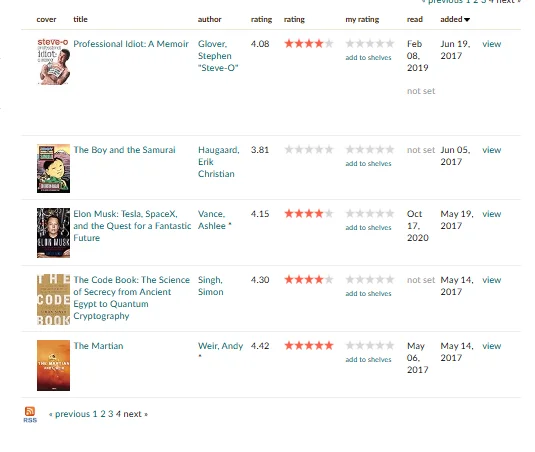Click Professional Idiot book cover thumbnail

click(x=54, y=61)
